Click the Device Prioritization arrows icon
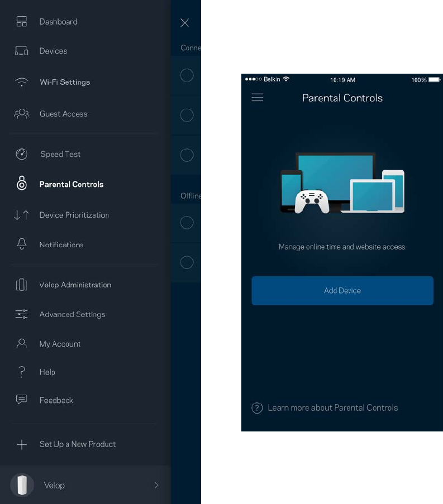Screen dimensions: 443x504 click(22, 215)
